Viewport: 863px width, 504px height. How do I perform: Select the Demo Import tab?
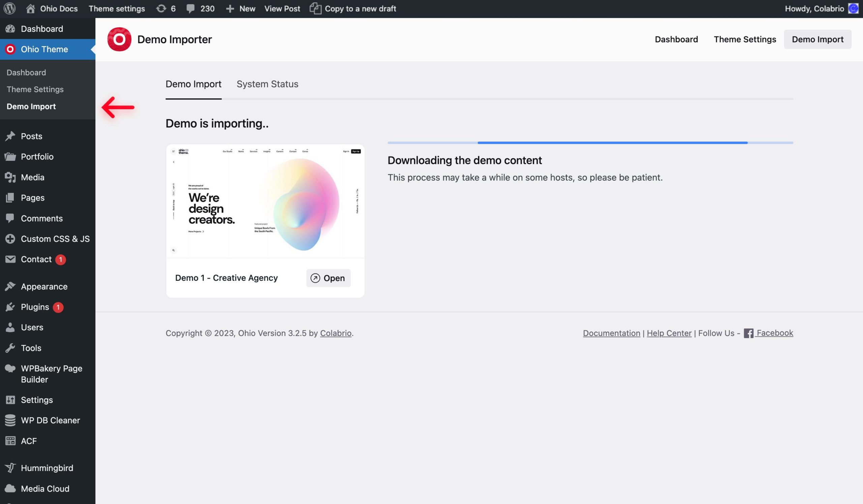193,84
